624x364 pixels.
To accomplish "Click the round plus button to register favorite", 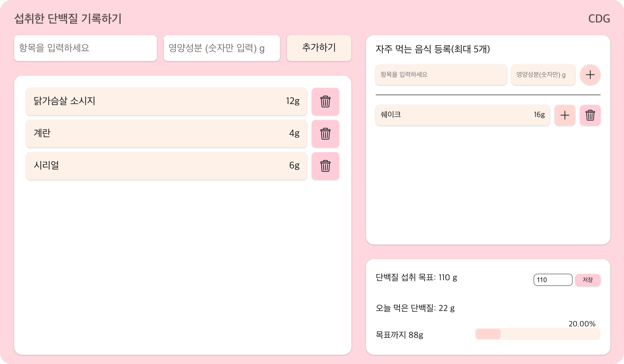I will click(x=590, y=75).
